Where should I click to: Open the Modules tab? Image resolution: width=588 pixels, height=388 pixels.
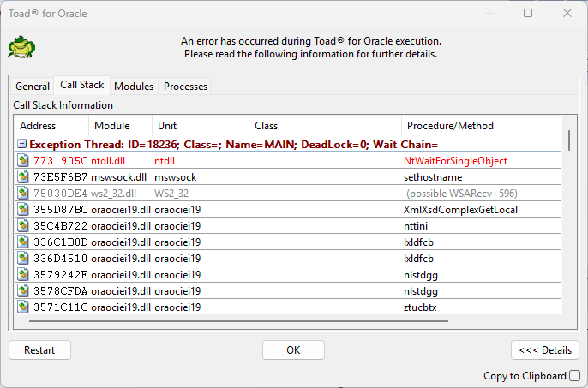click(134, 87)
